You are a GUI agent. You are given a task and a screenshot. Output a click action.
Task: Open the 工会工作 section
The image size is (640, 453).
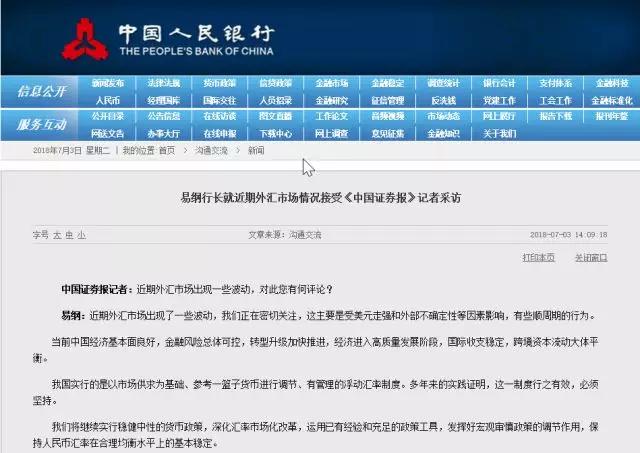556,100
